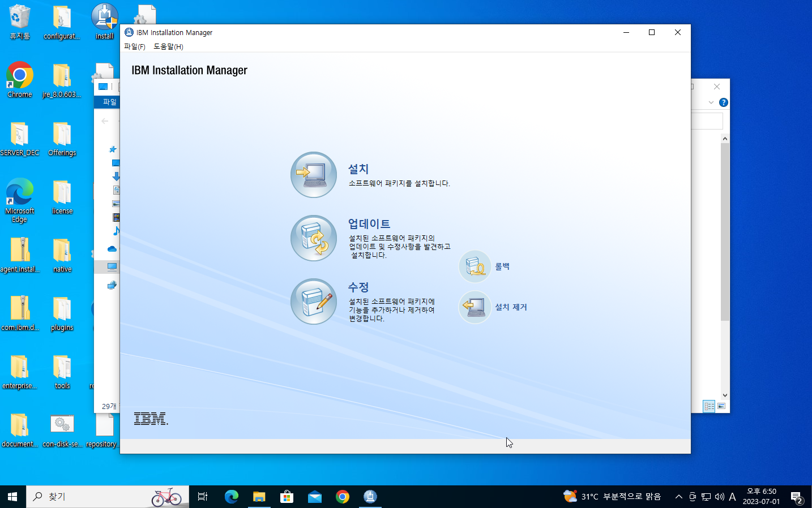The image size is (812, 508).
Task: Open the notification center
Action: click(797, 497)
